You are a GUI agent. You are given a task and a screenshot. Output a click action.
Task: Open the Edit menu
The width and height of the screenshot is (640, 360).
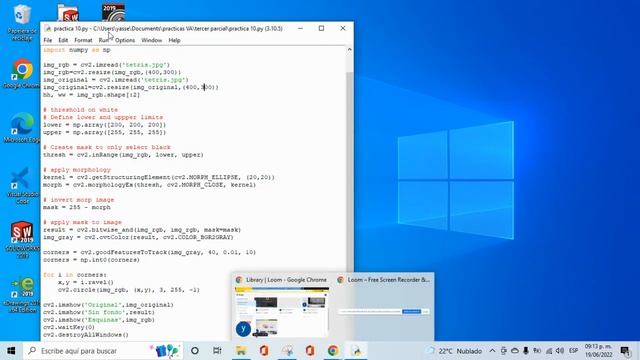point(63,40)
